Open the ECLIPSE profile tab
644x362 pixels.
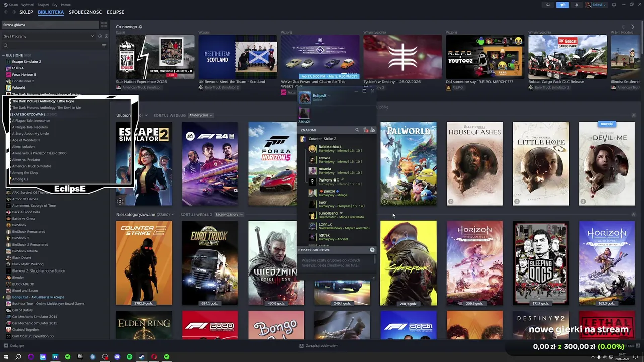click(115, 12)
